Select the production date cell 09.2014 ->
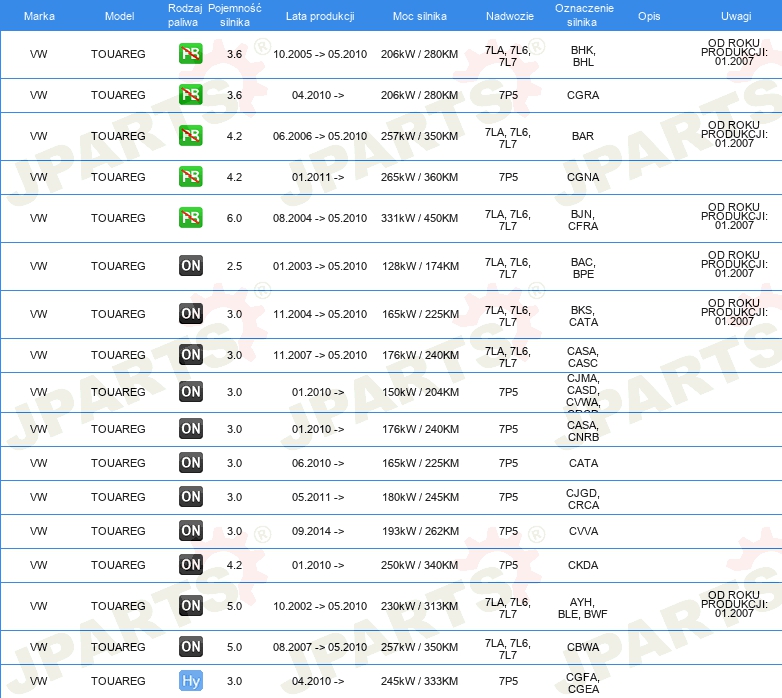 (x=318, y=531)
